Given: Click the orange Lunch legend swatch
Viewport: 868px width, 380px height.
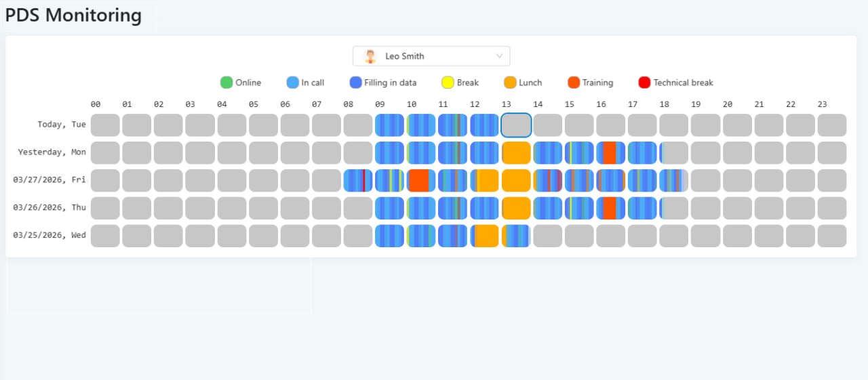Looking at the screenshot, I should [x=510, y=83].
